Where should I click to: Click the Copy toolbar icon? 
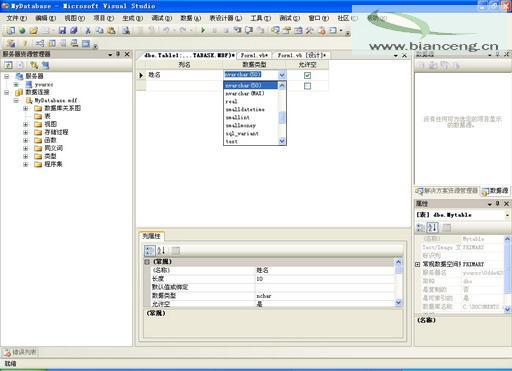click(x=99, y=31)
